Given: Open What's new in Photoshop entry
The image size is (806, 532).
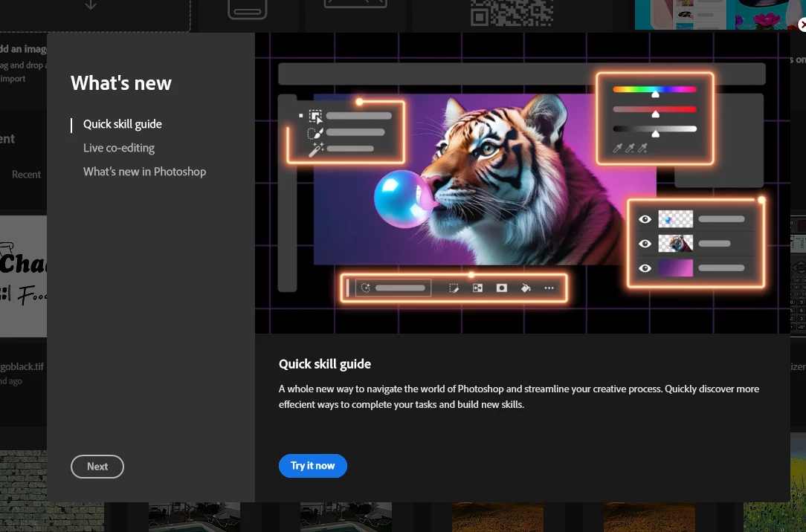Looking at the screenshot, I should 144,172.
